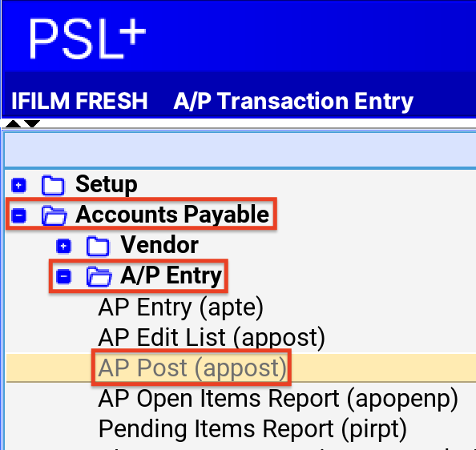Click the IFILM FRESH company name
Image resolution: width=476 pixels, height=450 pixels.
[79, 101]
